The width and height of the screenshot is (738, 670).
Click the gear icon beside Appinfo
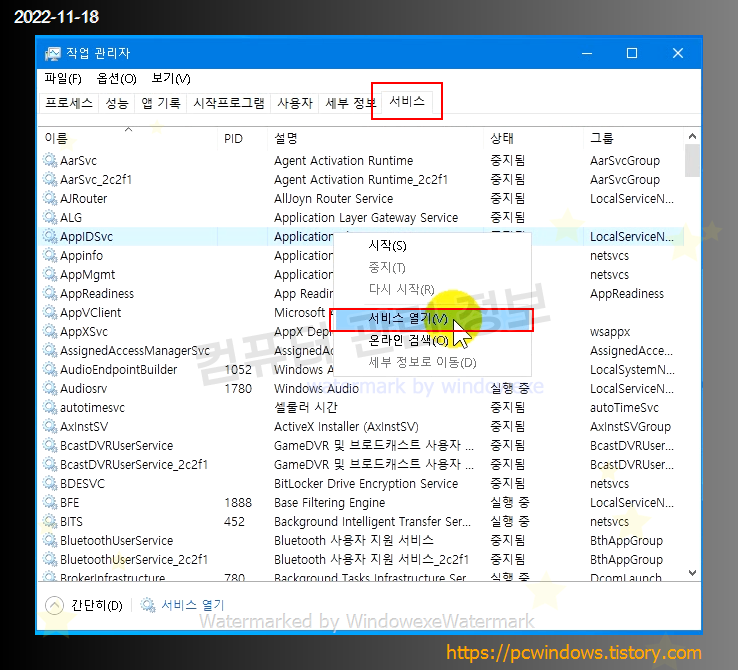point(50,255)
